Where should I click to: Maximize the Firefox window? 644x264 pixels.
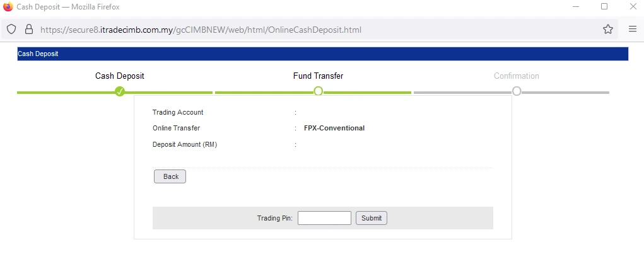[604, 7]
